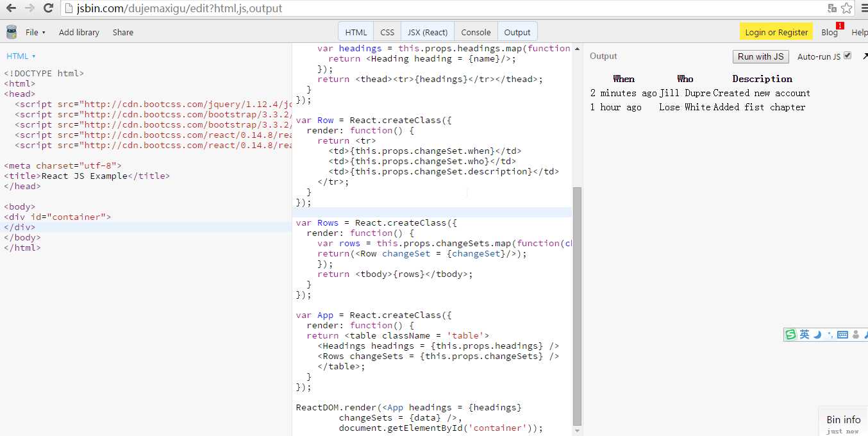The height and width of the screenshot is (436, 868).
Task: Open the Bin info panel
Action: [x=844, y=420]
